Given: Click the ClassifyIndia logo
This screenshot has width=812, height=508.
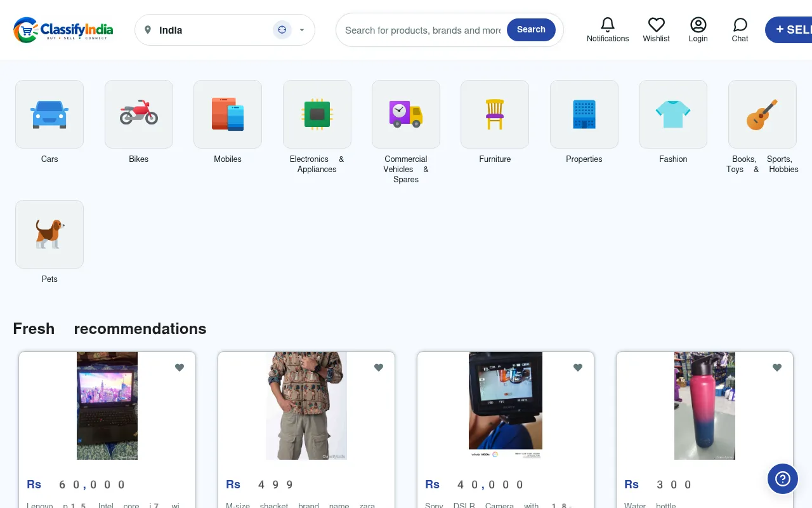Looking at the screenshot, I should click(63, 30).
